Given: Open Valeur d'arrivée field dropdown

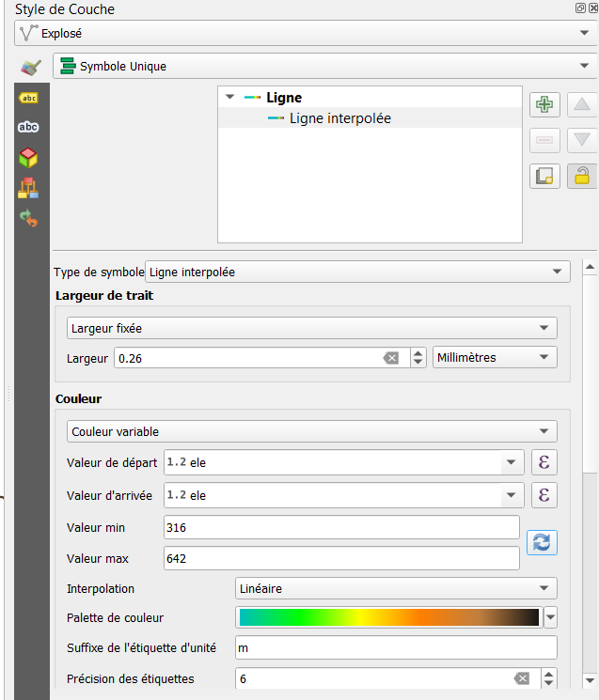Looking at the screenshot, I should pyautogui.click(x=512, y=495).
